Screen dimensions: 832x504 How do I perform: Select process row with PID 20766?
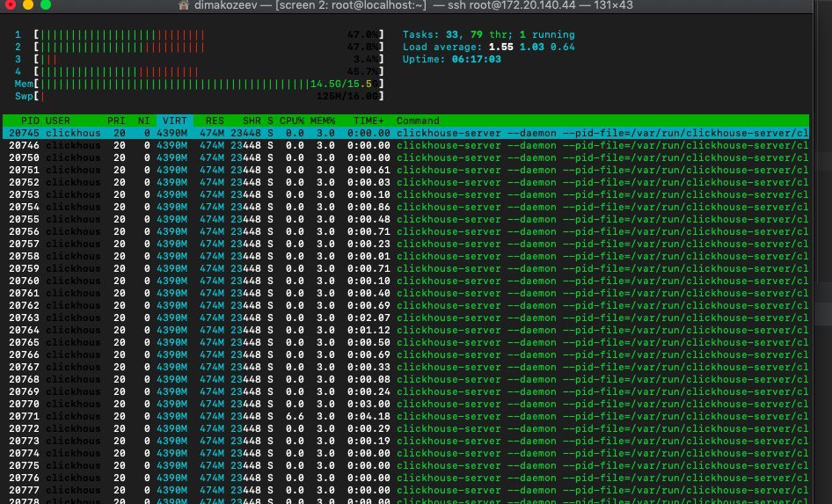[406, 355]
